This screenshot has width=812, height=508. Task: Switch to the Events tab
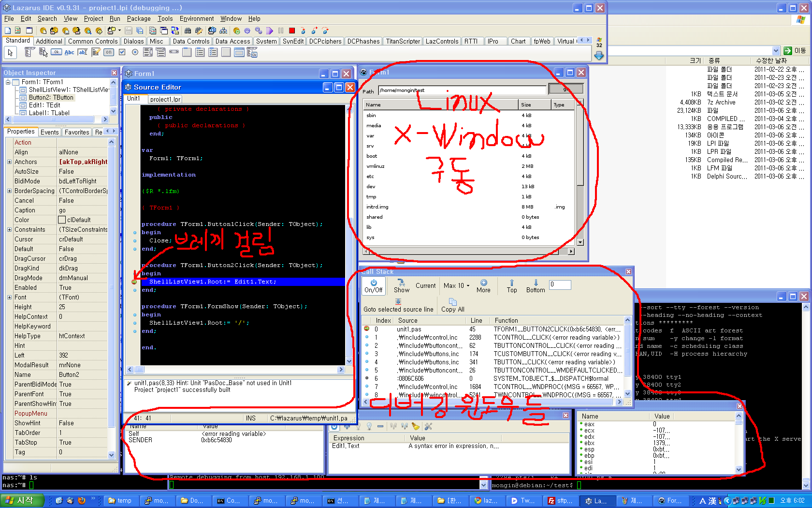click(49, 132)
